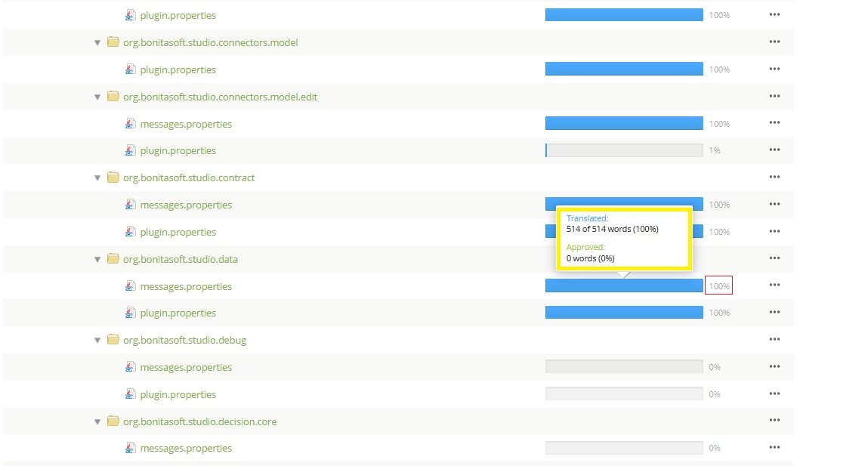Open messages.properties link under studio.data
Viewport: 868px width, 466px height.
tap(186, 286)
